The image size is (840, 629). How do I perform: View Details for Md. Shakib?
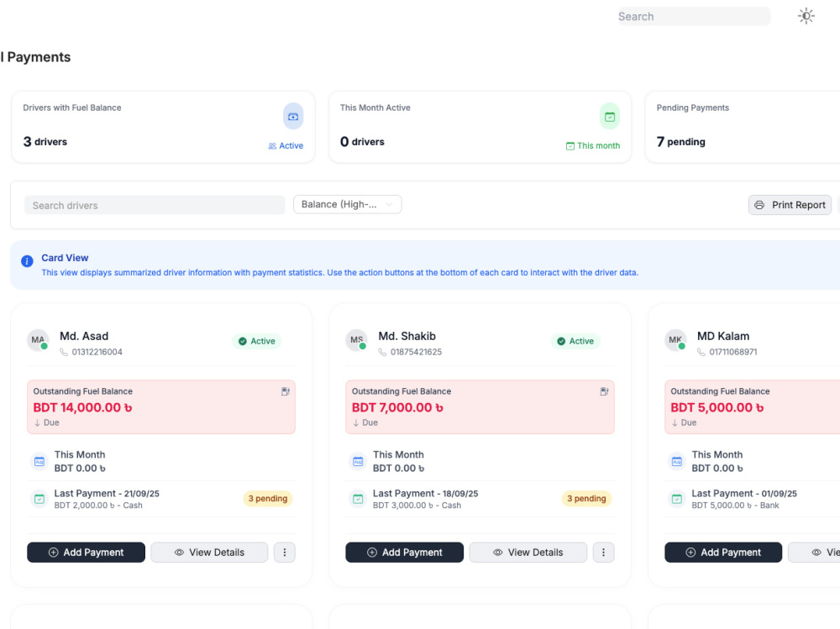click(528, 553)
